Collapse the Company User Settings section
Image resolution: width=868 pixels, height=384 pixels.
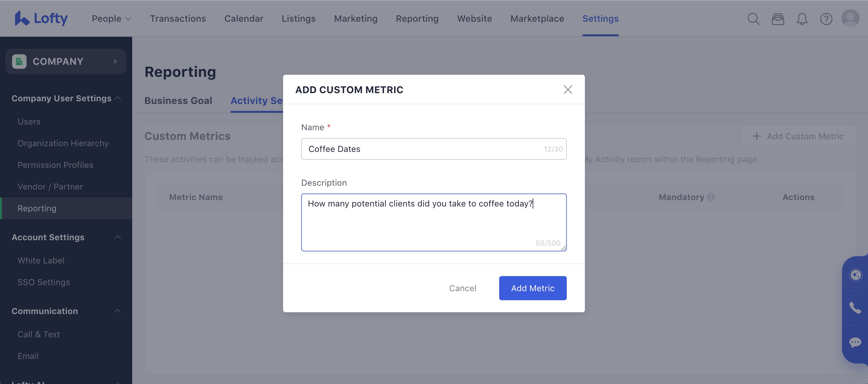click(x=118, y=98)
